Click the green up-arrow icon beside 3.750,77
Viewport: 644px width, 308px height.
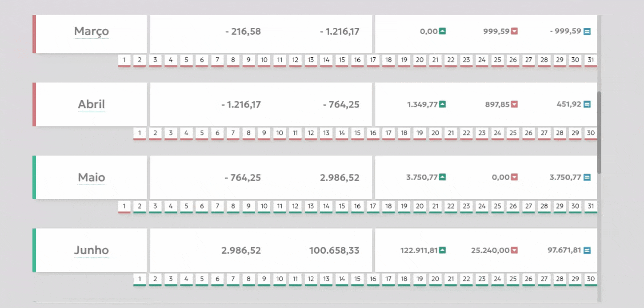coord(442,178)
